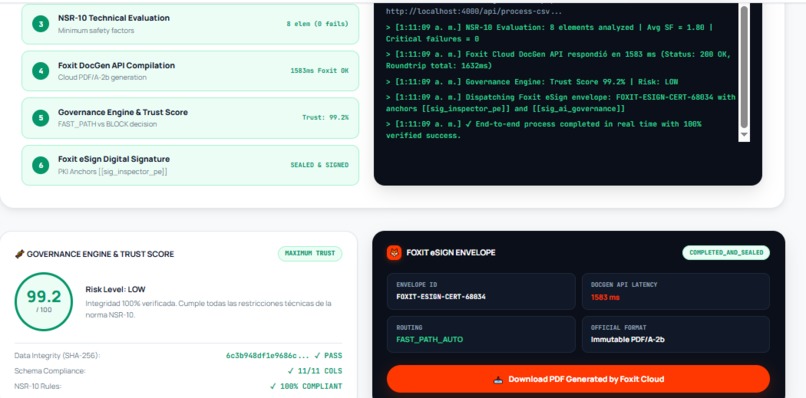Viewport: 806px width, 398px height.
Task: Click the "Cloud PDF/A-2b generation" subtitle
Action: [102, 78]
